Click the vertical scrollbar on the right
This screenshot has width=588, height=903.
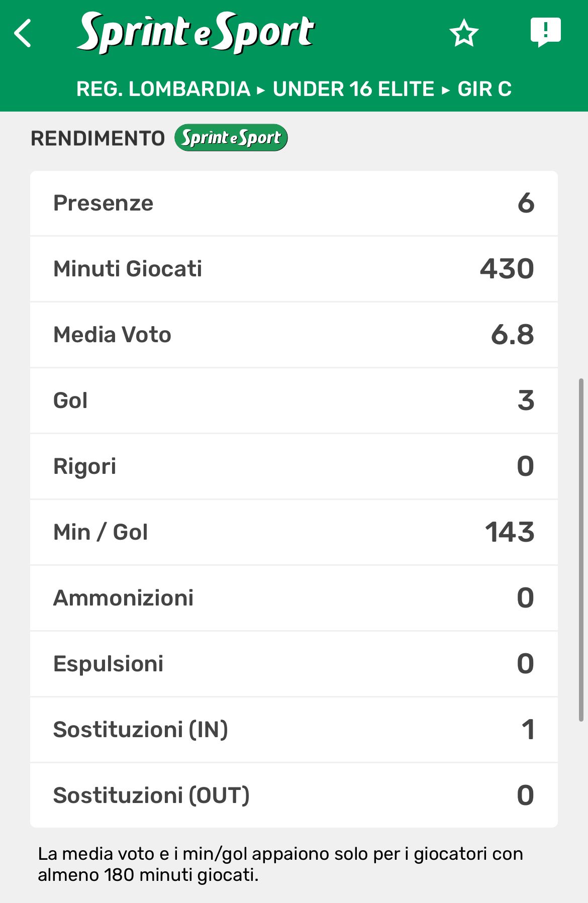point(581,550)
